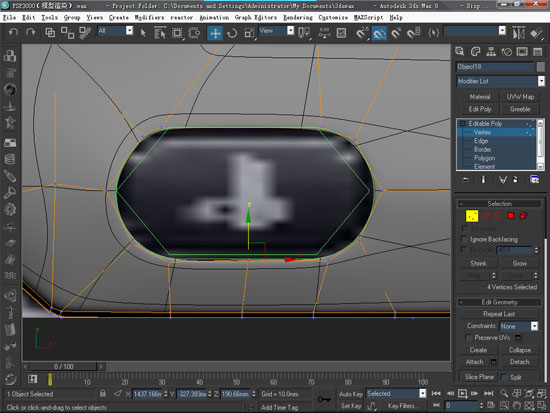Click the time slider showing 0 / 100
Screen dimensions: 550x413
point(63,366)
